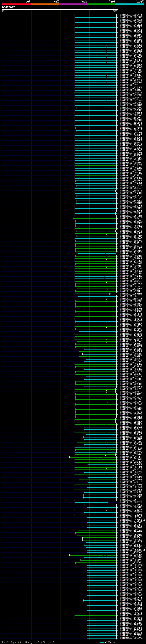Click the cyan bar for UniRef100_P93706
The height and width of the screenshot is (644, 146).
101,309
